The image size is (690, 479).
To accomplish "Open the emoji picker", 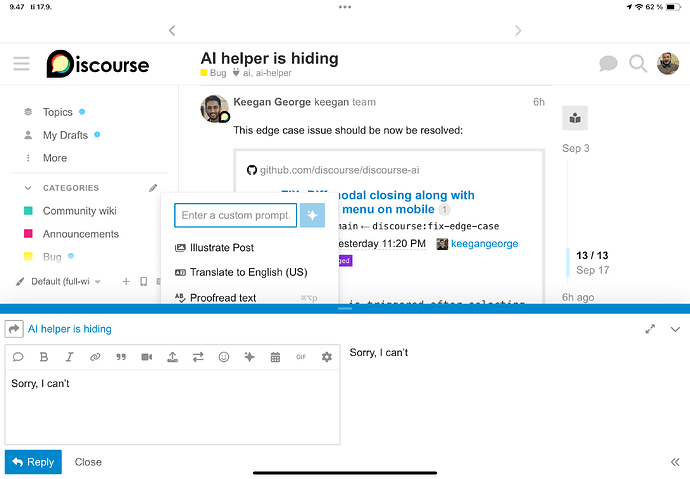I will click(224, 357).
